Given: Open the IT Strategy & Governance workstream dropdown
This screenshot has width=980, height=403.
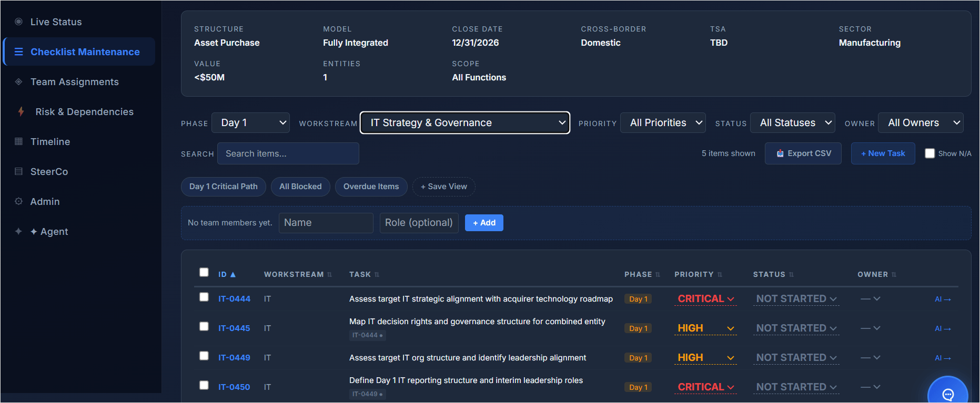Looking at the screenshot, I should (465, 122).
